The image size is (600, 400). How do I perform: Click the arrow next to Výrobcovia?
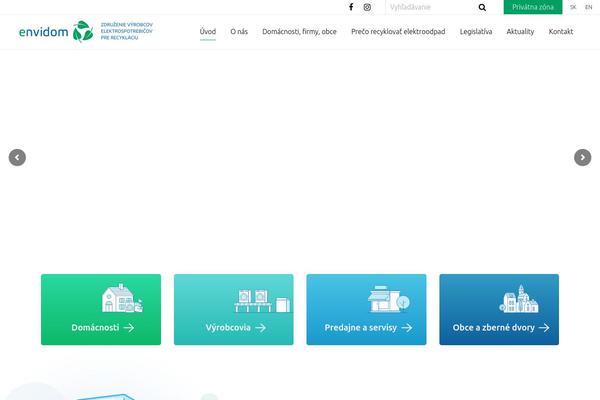click(x=261, y=328)
